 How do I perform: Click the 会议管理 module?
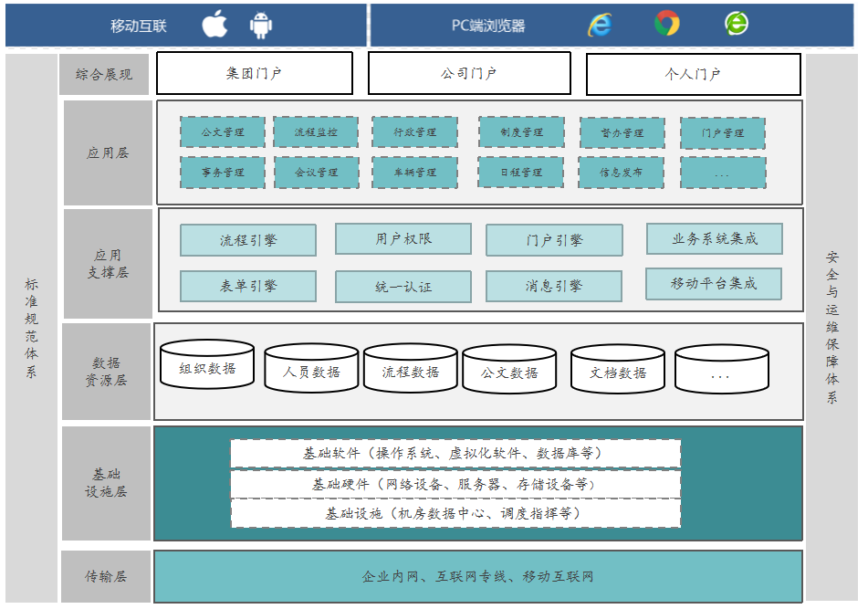click(x=317, y=172)
